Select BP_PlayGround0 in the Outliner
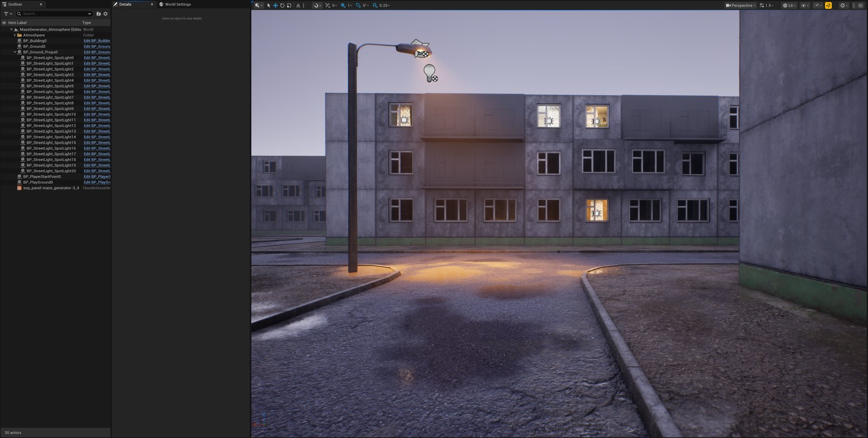 (38, 182)
